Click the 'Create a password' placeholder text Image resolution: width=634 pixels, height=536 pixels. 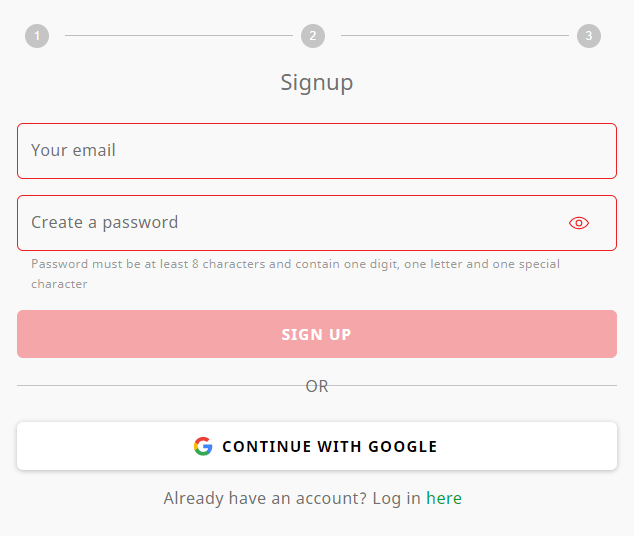[x=105, y=223]
